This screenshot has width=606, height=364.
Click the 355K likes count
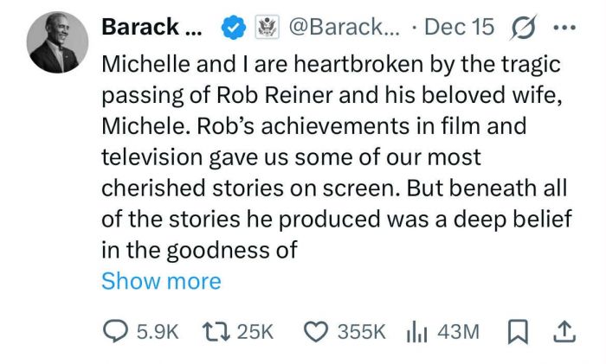(361, 331)
